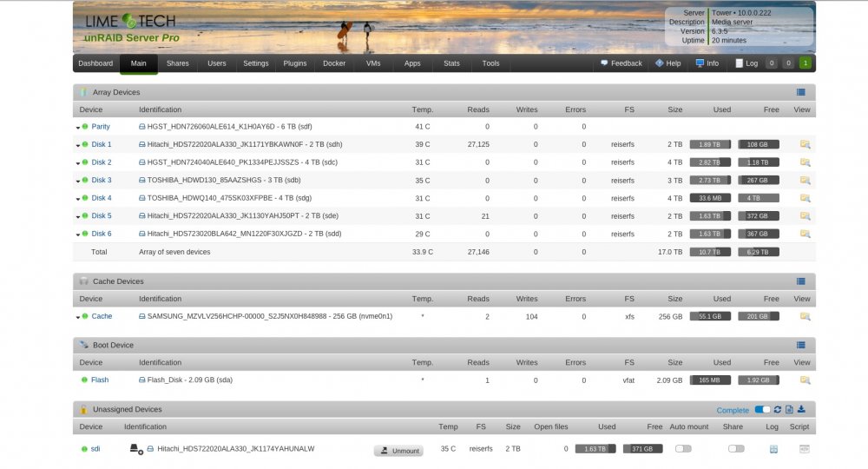
Task: Open the Tools tab
Action: click(x=490, y=63)
